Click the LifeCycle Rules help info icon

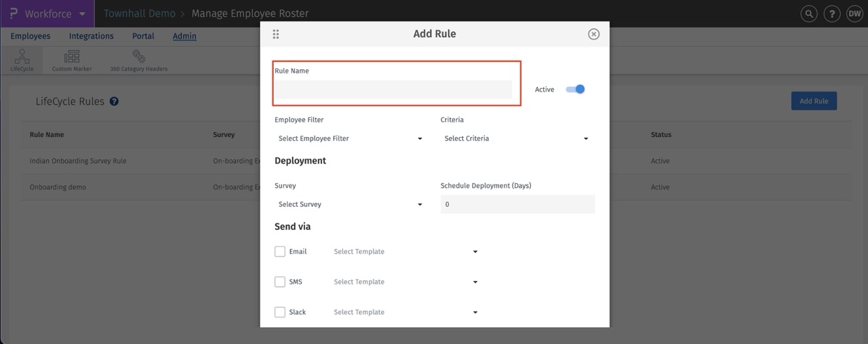click(x=114, y=102)
